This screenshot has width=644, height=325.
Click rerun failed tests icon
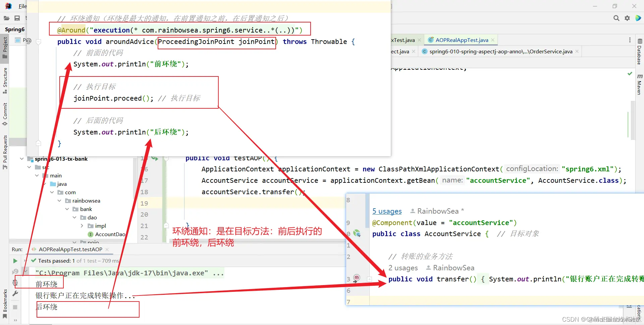pyautogui.click(x=15, y=271)
